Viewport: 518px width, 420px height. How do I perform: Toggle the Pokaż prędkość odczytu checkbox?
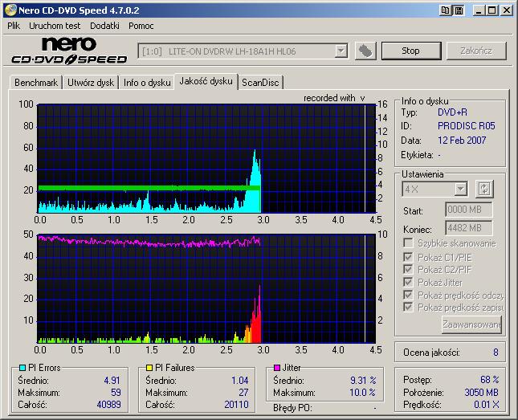(408, 295)
